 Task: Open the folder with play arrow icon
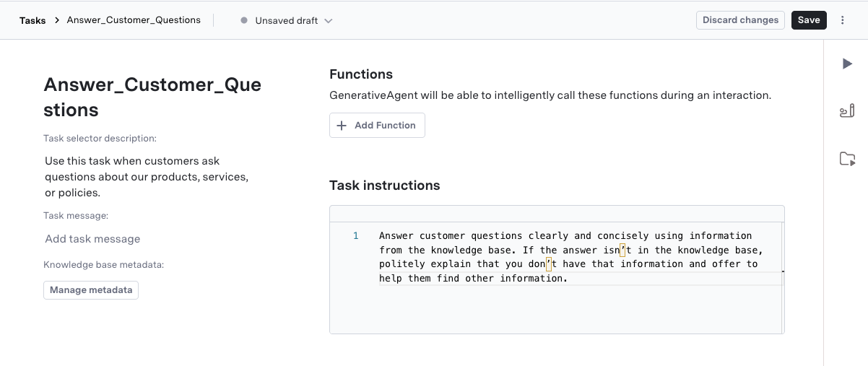tap(847, 159)
